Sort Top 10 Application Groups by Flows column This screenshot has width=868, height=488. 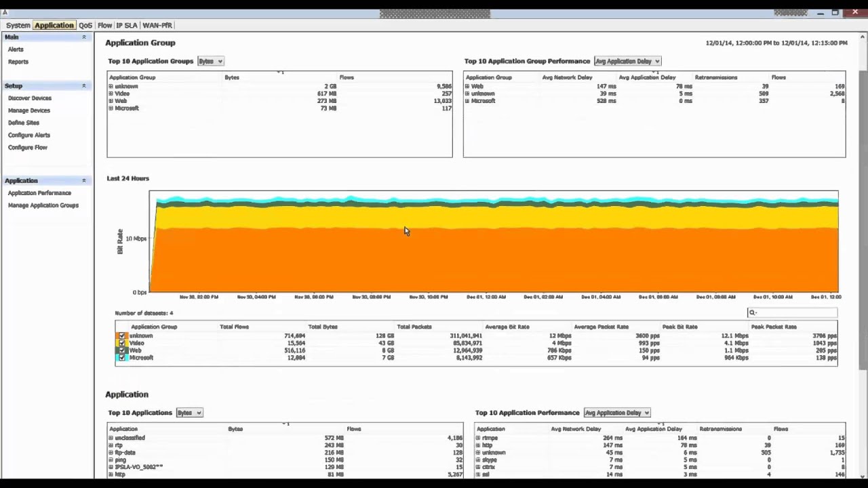(347, 77)
